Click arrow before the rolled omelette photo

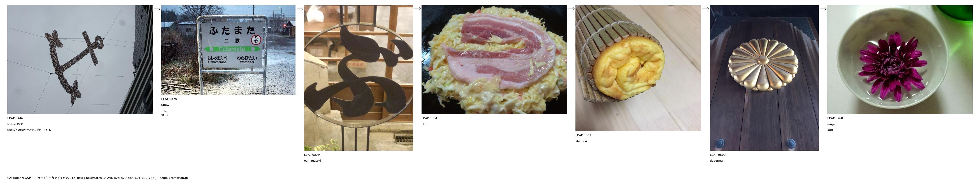pos(571,9)
